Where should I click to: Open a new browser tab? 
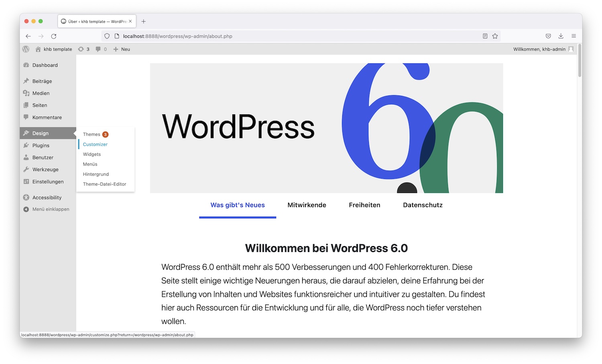[144, 21]
